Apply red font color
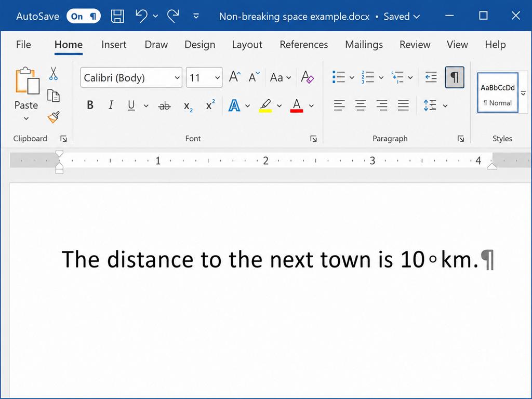Image resolution: width=532 pixels, height=399 pixels. [297, 105]
